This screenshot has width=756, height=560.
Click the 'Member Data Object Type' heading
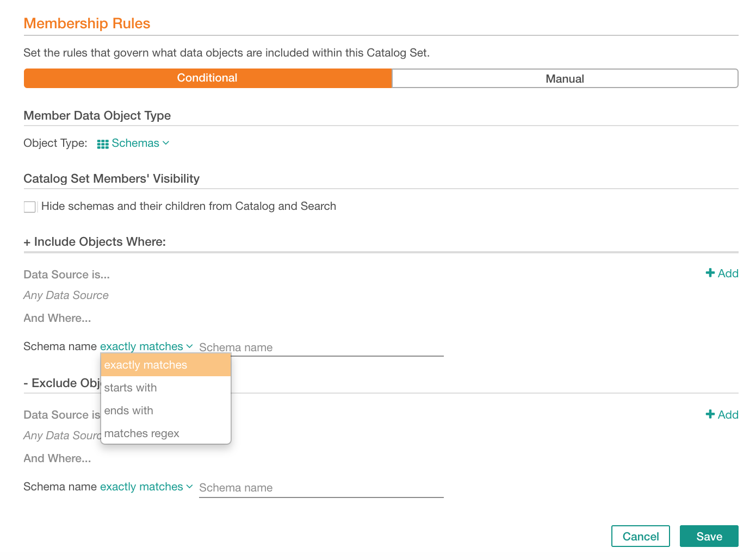tap(97, 116)
